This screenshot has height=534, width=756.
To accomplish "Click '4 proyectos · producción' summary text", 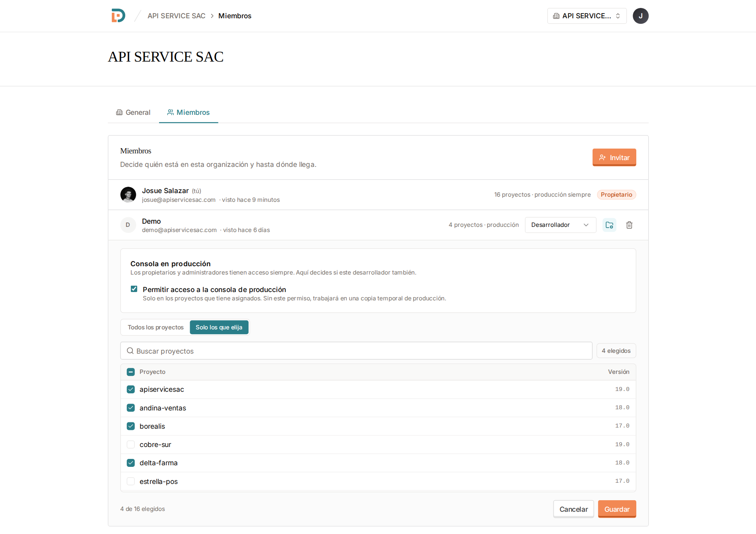I will pos(484,225).
